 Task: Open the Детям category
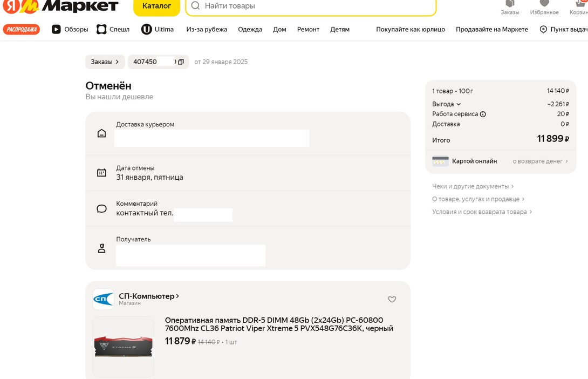pyautogui.click(x=340, y=29)
